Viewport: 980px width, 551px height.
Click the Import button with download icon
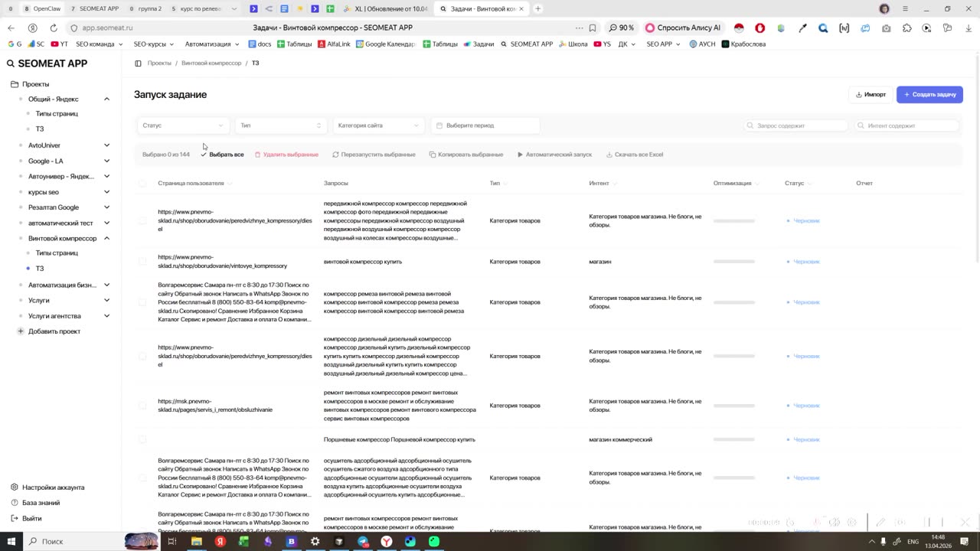871,95
